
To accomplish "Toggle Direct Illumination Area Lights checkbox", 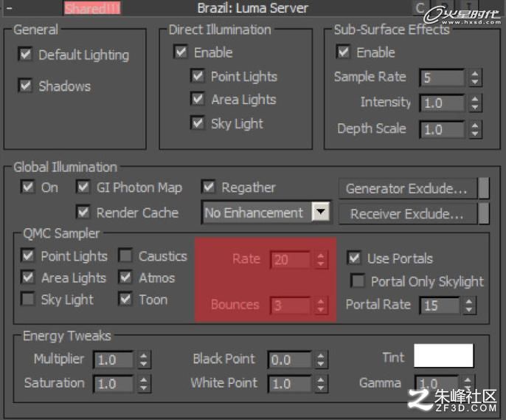I will (198, 99).
